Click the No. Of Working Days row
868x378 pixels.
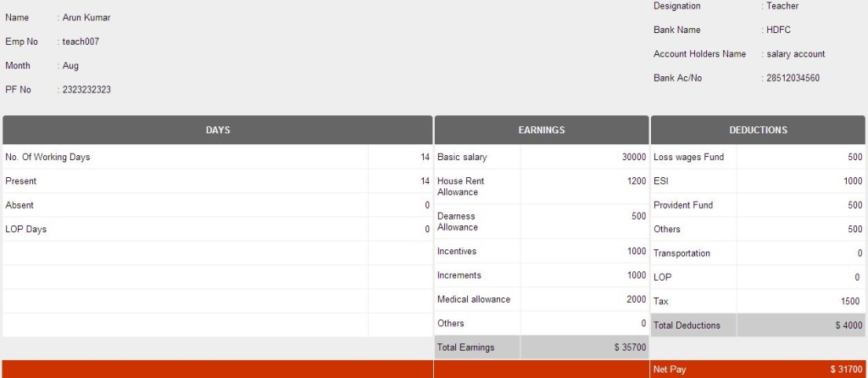[x=47, y=157]
